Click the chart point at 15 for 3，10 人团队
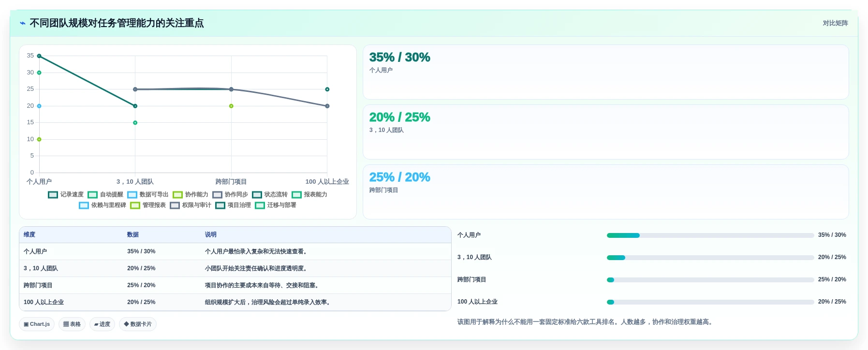The width and height of the screenshot is (868, 350). pos(135,123)
